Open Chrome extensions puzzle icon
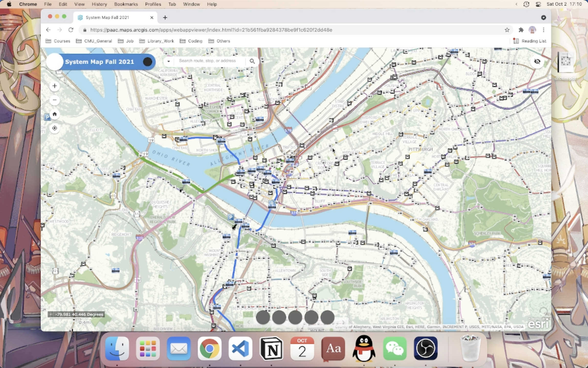This screenshot has width=588, height=368. [521, 30]
